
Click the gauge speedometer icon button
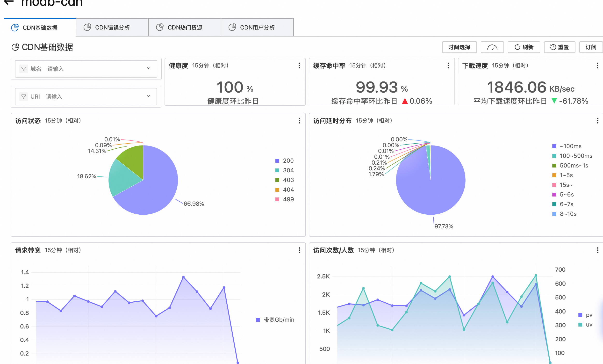click(x=492, y=47)
